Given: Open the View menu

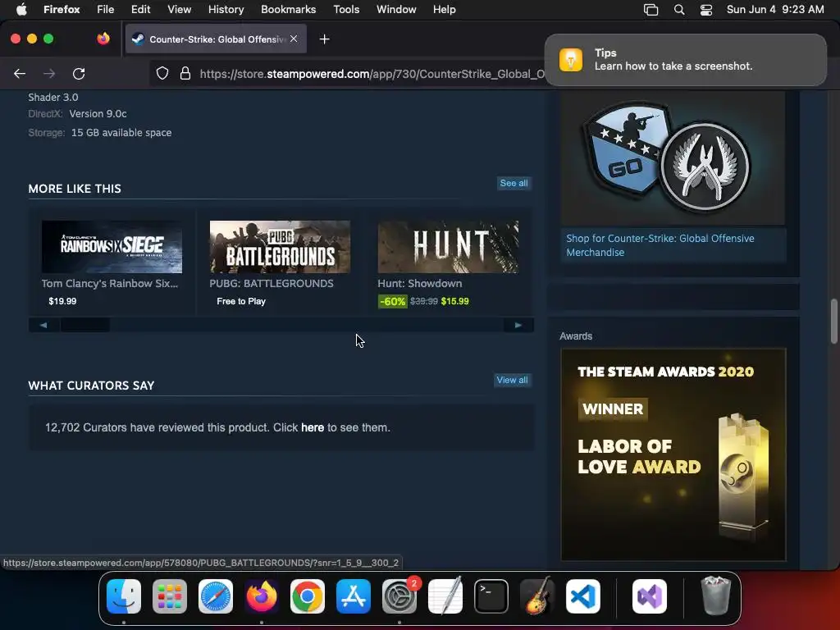Looking at the screenshot, I should [x=179, y=9].
